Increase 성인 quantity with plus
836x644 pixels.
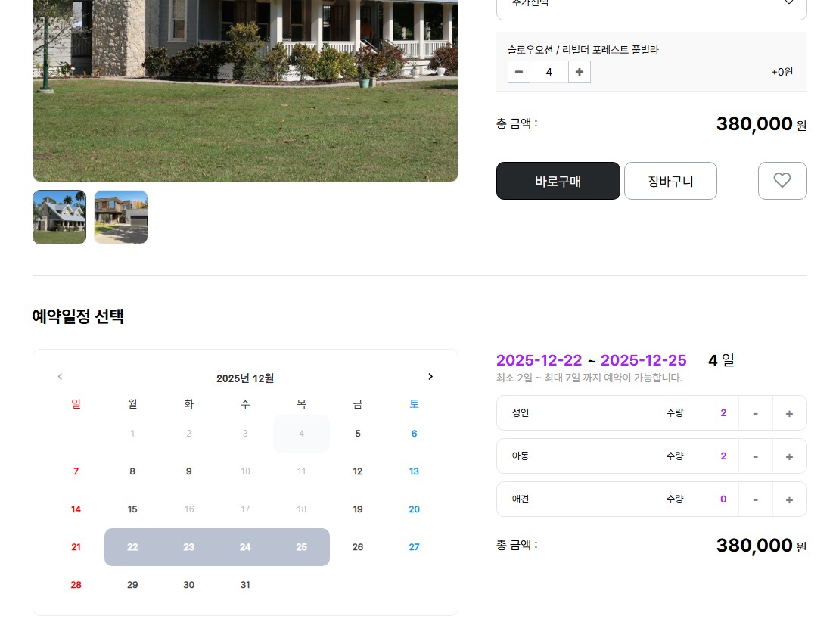(789, 413)
